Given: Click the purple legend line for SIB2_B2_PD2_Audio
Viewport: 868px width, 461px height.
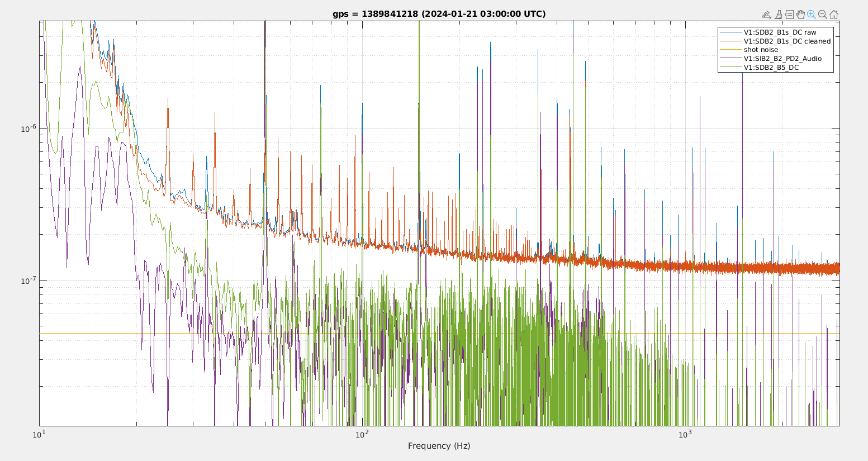Looking at the screenshot, I should coord(731,59).
